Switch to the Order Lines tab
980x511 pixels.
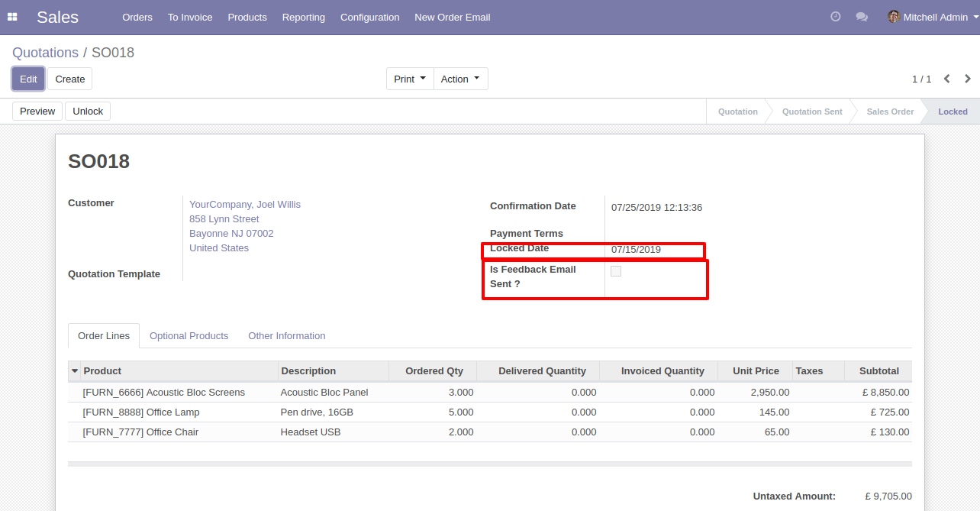click(x=104, y=336)
